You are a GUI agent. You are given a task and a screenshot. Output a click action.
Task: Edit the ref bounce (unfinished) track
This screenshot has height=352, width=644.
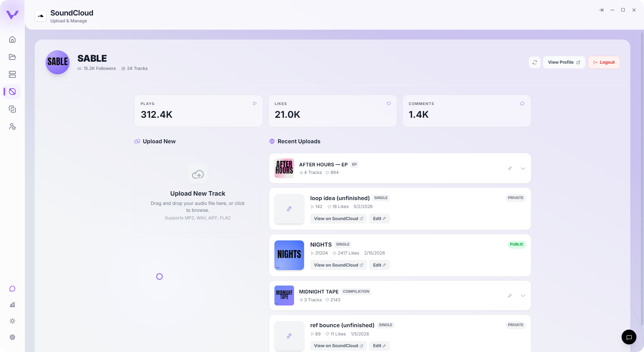(379, 346)
